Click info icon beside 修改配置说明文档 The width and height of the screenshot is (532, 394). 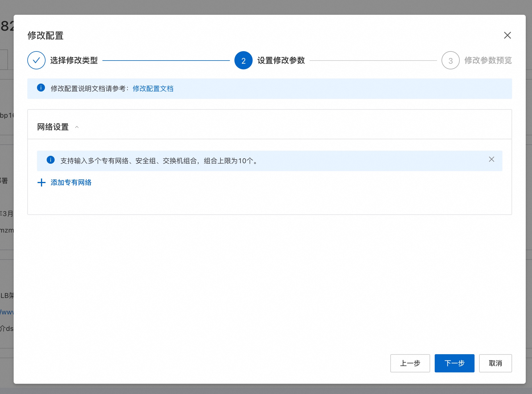[41, 88]
